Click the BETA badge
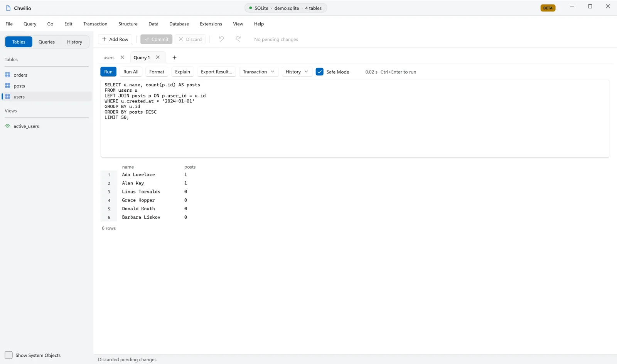Viewport: 617px width, 364px height. (x=548, y=8)
